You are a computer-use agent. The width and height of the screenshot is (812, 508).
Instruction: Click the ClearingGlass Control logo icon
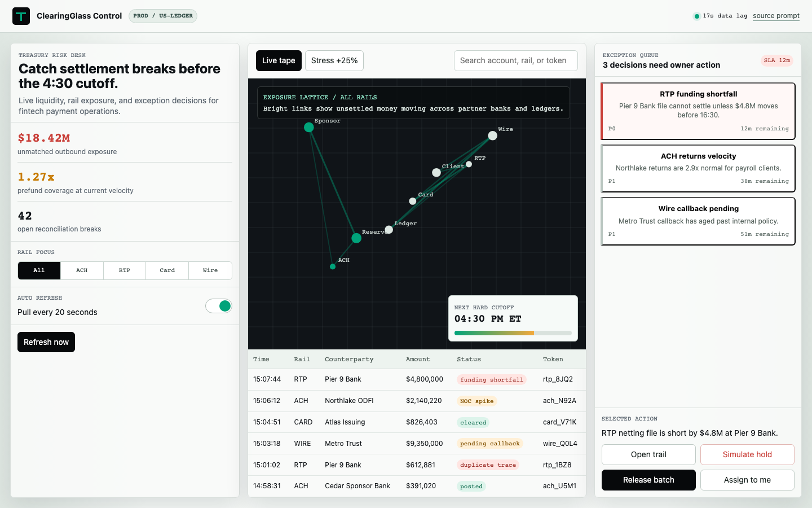coord(21,16)
